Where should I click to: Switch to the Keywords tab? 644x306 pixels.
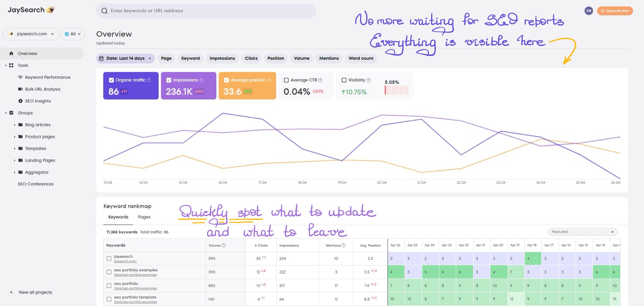pos(118,217)
